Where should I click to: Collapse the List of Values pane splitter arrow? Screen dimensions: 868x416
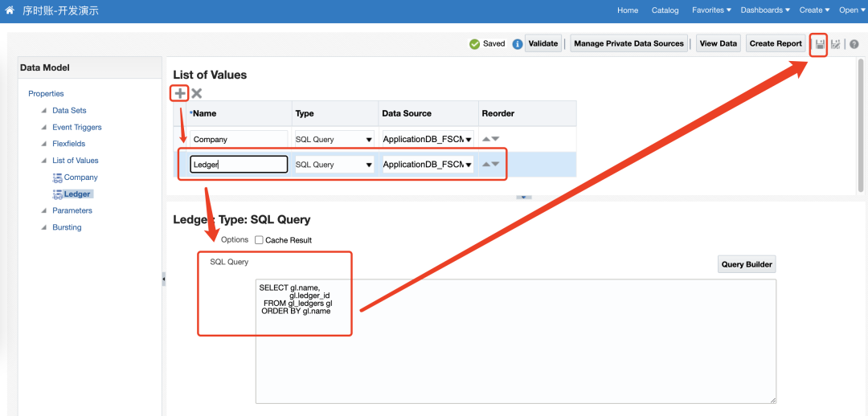click(523, 197)
